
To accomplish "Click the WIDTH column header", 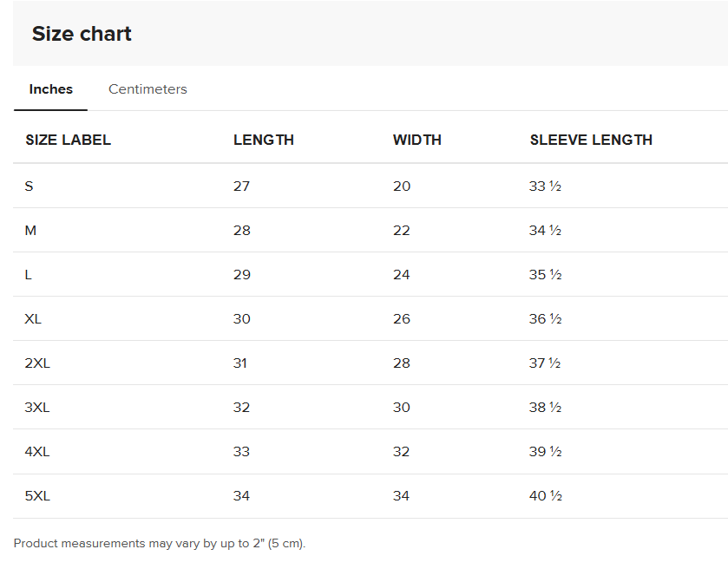I will [416, 140].
